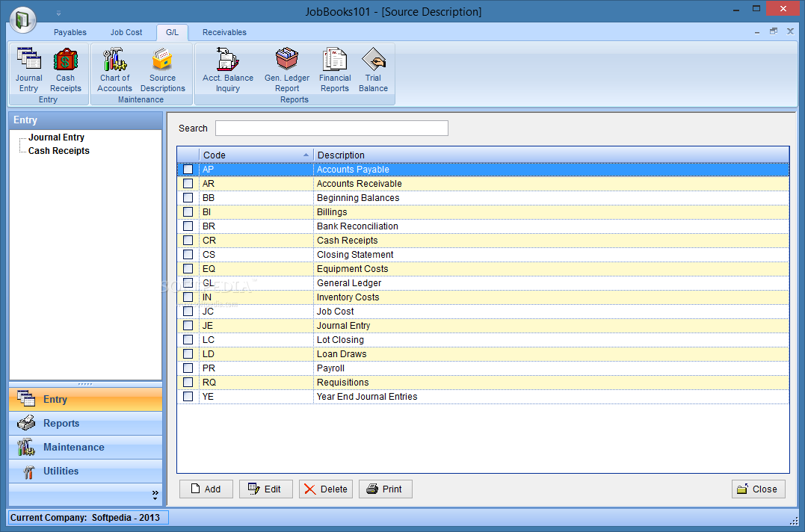Select the Journal Entry description cell in grid

coord(552,326)
